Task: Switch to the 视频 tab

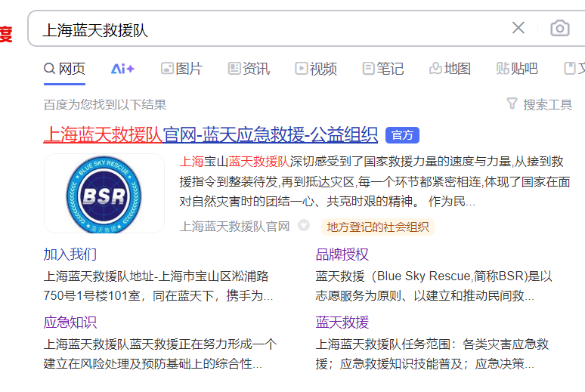Action: pyautogui.click(x=316, y=69)
